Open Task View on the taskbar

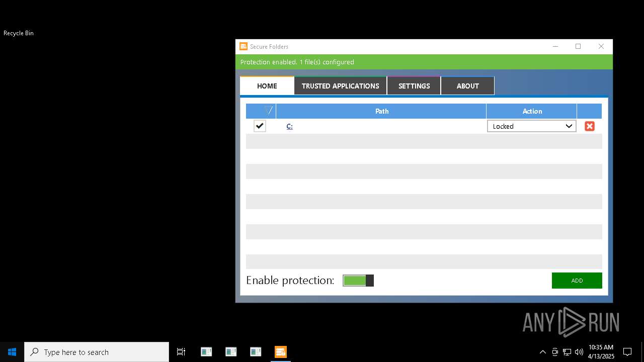181,352
